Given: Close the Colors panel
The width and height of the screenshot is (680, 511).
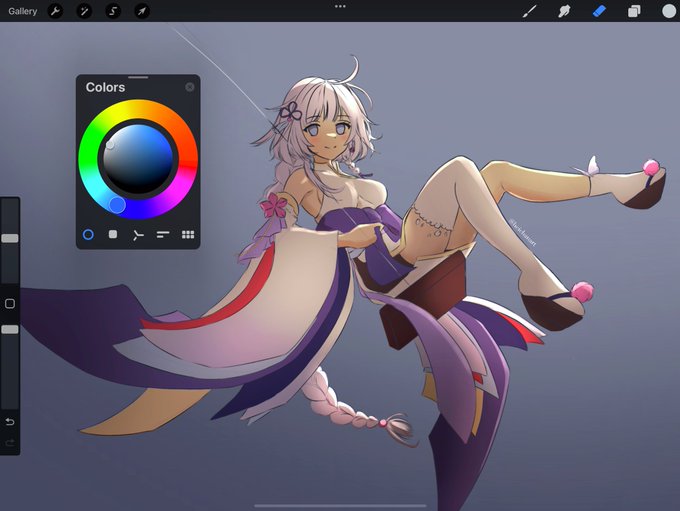Looking at the screenshot, I should tap(190, 87).
